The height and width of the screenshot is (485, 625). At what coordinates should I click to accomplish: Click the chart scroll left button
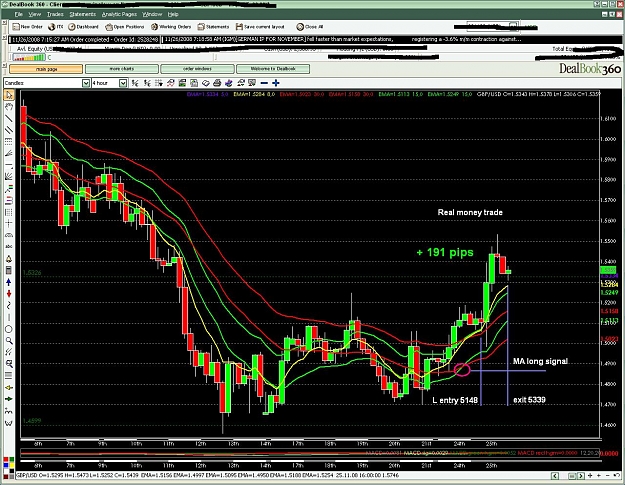[554, 475]
